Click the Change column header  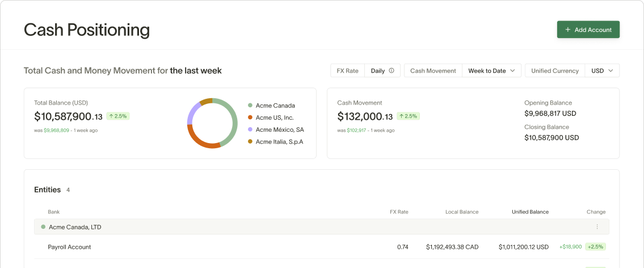click(x=596, y=212)
